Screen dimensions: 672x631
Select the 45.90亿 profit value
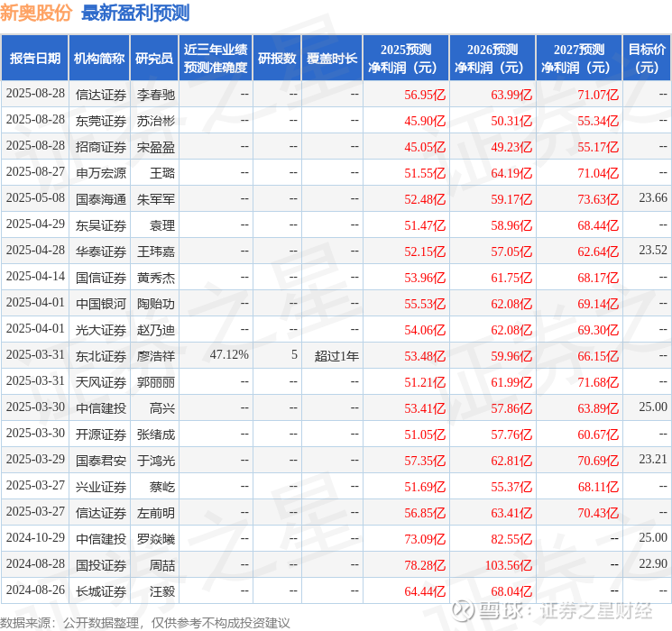425,121
